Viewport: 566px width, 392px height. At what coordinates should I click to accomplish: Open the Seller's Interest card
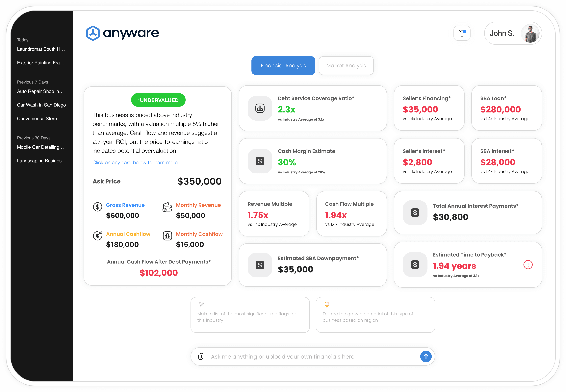(x=429, y=161)
